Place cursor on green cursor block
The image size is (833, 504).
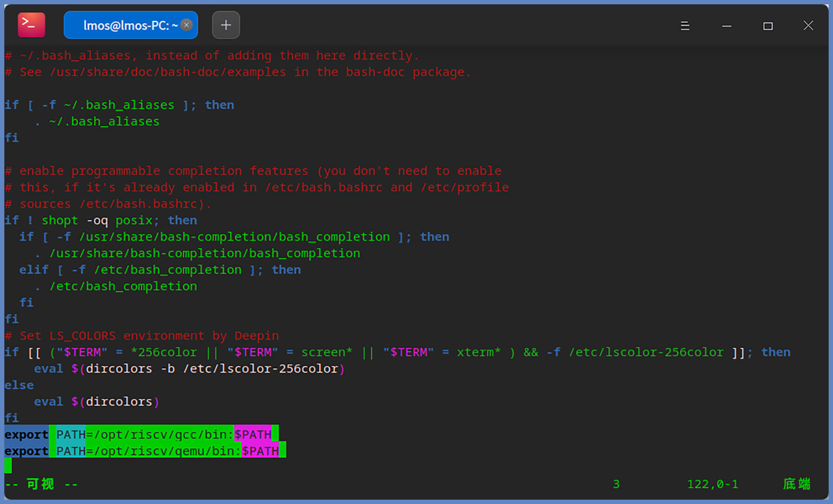tap(8, 466)
